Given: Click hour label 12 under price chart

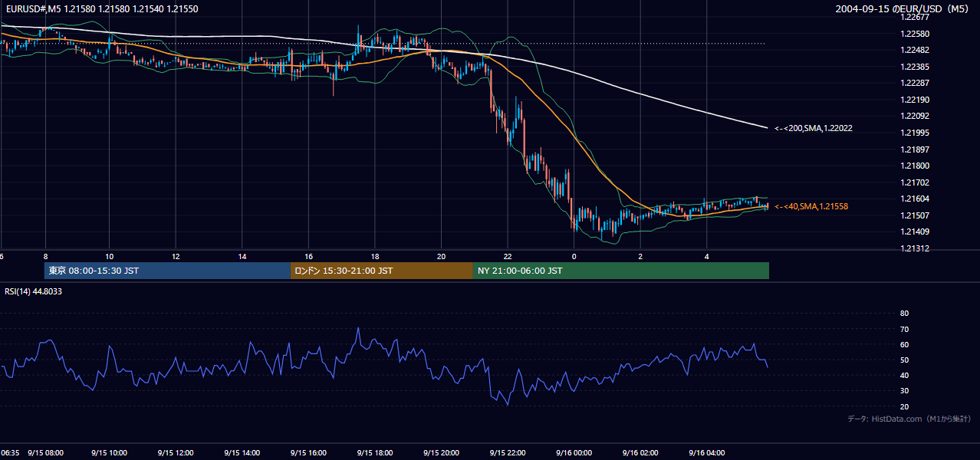Looking at the screenshot, I should tap(176, 256).
